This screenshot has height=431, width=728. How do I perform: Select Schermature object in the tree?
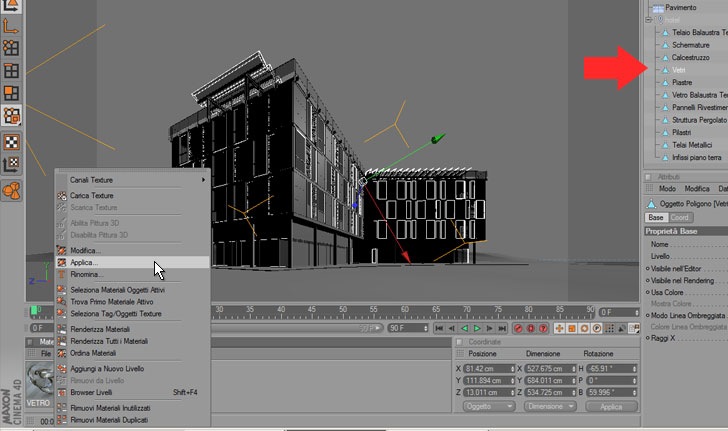[690, 45]
